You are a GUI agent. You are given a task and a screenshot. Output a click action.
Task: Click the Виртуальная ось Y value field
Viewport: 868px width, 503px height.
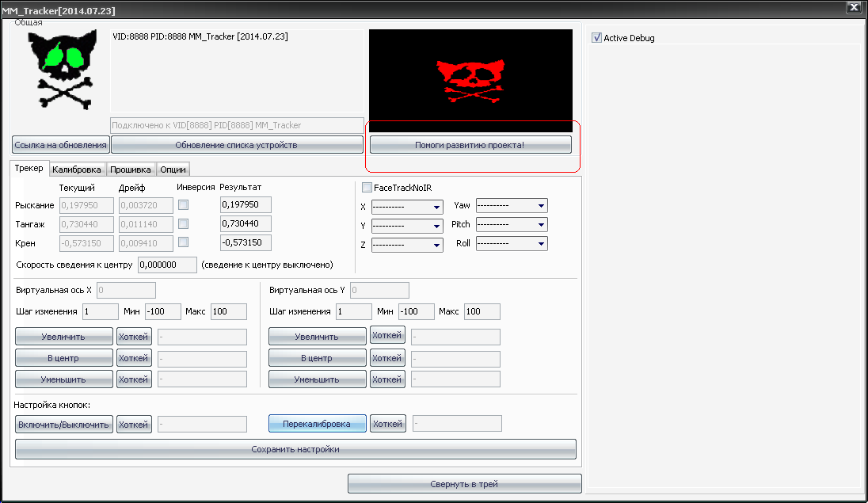click(380, 290)
